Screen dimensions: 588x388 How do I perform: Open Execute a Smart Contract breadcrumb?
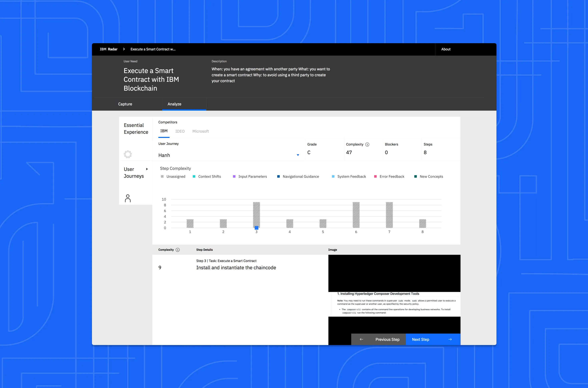click(153, 49)
